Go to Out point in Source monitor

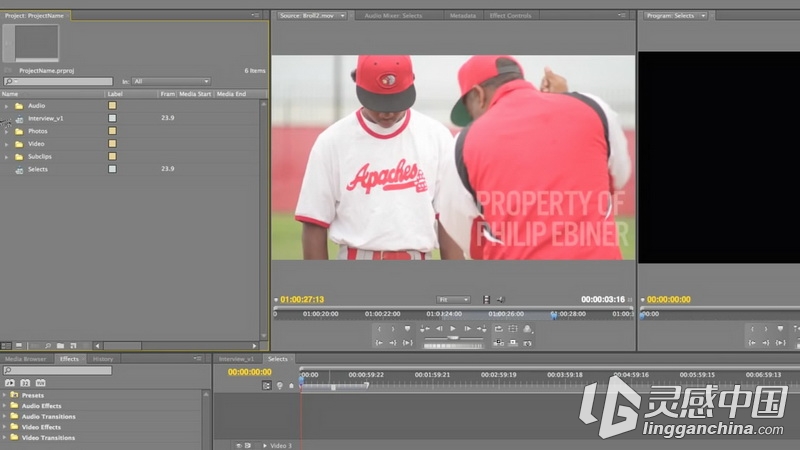point(393,343)
